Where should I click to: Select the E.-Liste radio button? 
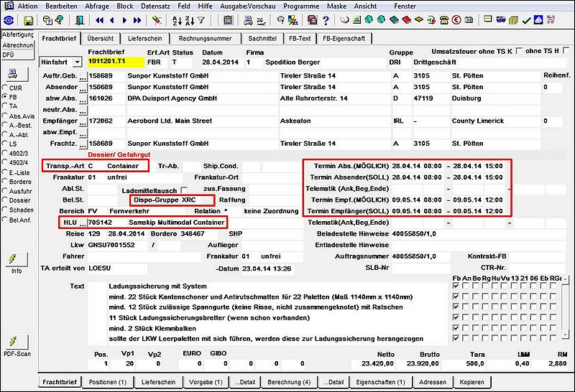click(5, 172)
